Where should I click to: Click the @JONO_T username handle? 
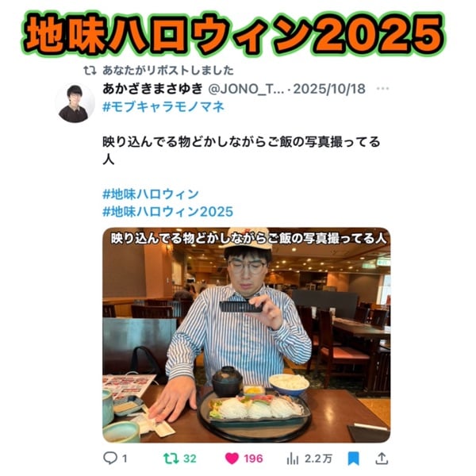[x=246, y=89]
